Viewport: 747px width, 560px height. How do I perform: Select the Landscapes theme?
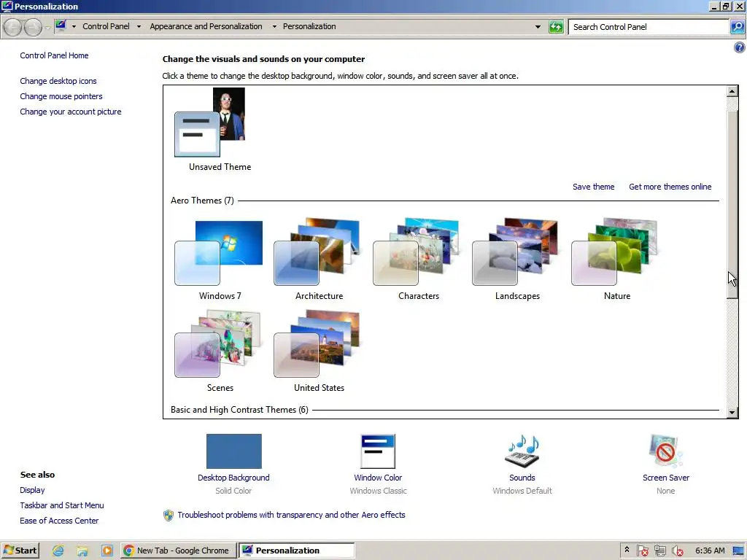tap(515, 252)
